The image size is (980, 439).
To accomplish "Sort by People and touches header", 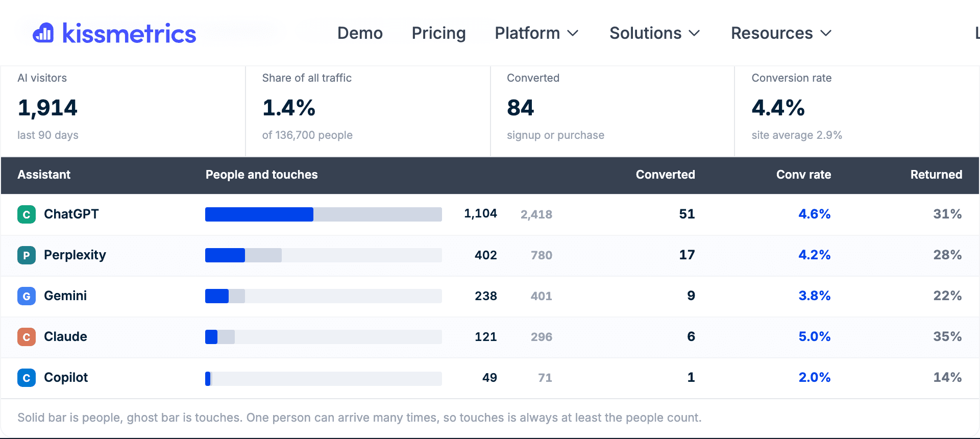I will pos(261,175).
